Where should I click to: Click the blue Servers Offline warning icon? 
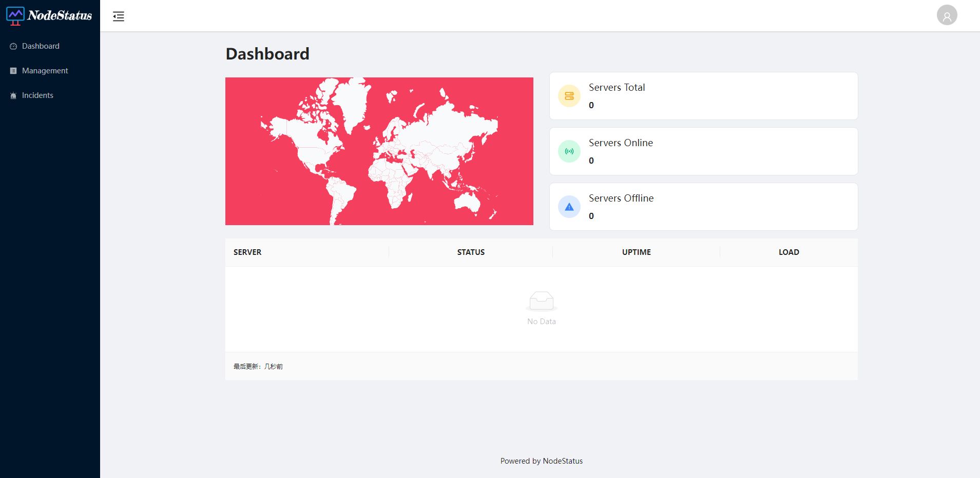pos(569,207)
